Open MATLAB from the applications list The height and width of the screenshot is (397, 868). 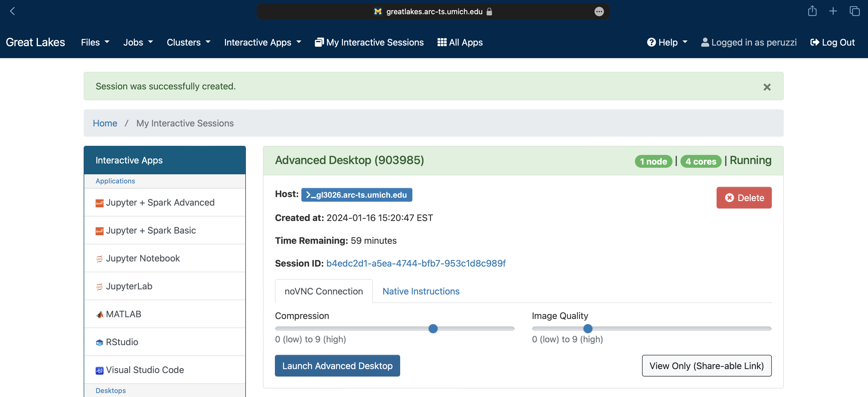pyautogui.click(x=123, y=314)
